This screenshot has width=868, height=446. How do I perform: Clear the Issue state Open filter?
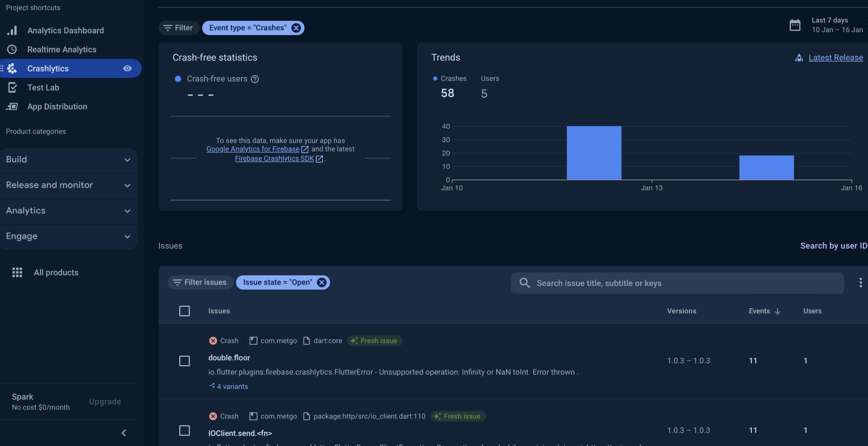tap(322, 283)
